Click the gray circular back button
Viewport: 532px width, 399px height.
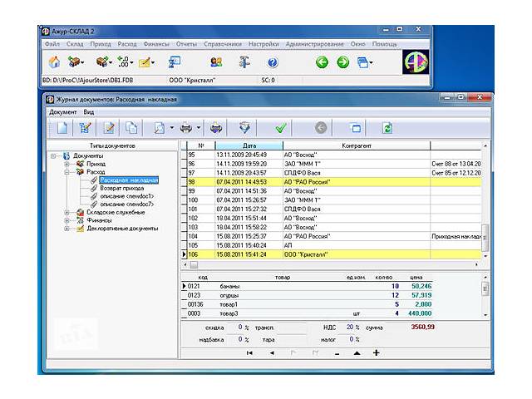pyautogui.click(x=321, y=128)
